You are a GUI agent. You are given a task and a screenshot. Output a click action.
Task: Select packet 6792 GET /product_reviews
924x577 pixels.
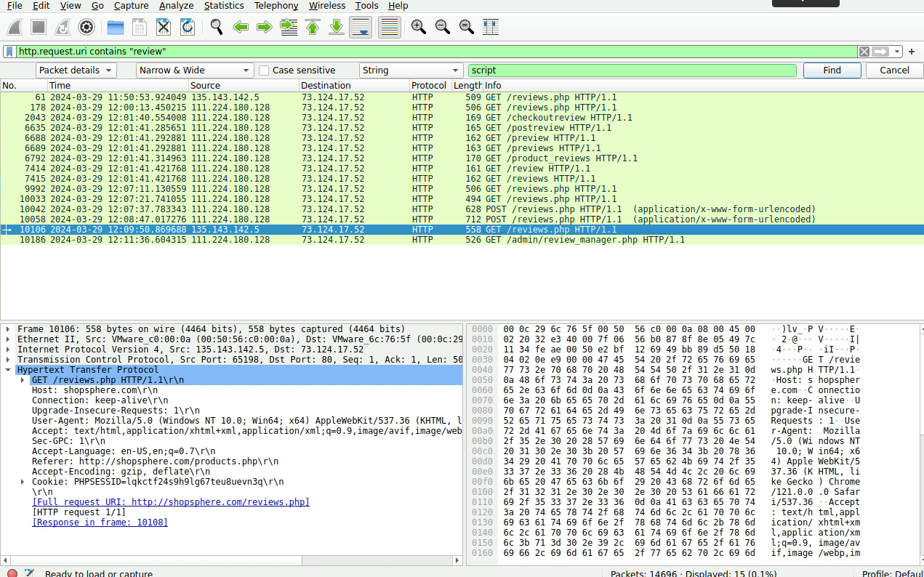point(462,158)
